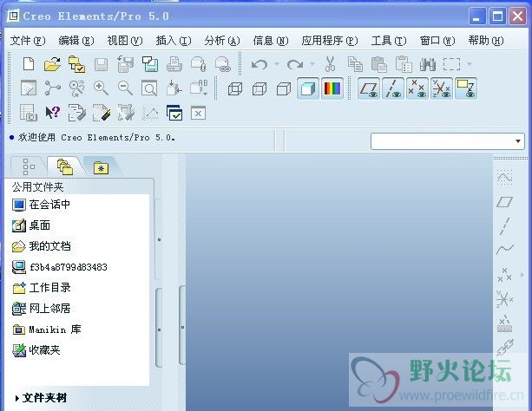532x411 pixels.
Task: Toggle annotation display with yellow tag icon
Action: point(466,88)
